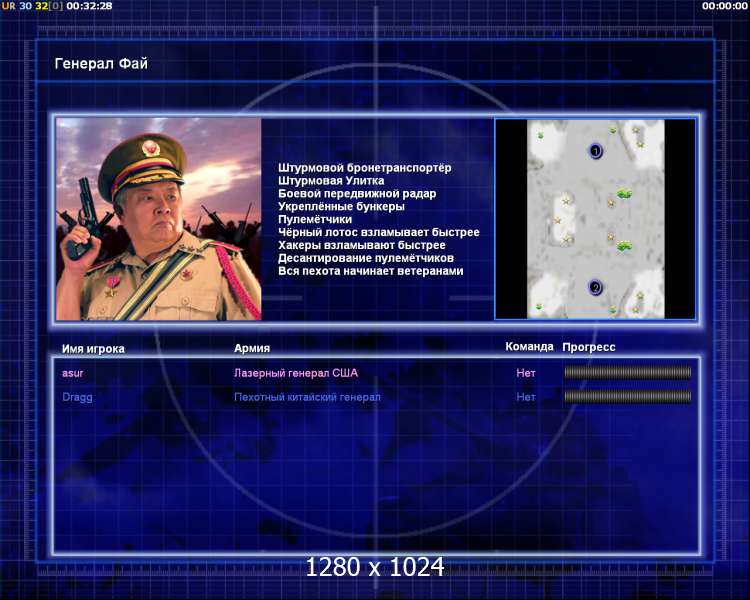Click the 'Армия' column header

(x=252, y=349)
